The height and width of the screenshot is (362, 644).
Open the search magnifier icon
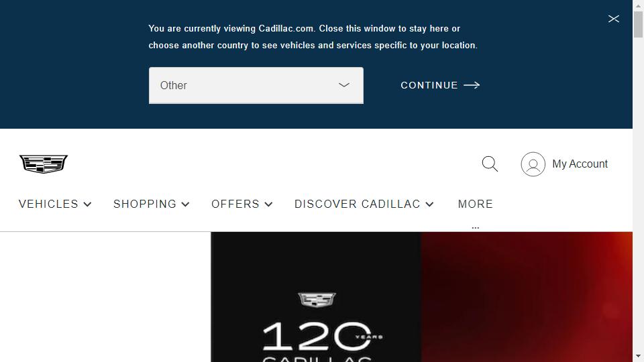tap(490, 164)
